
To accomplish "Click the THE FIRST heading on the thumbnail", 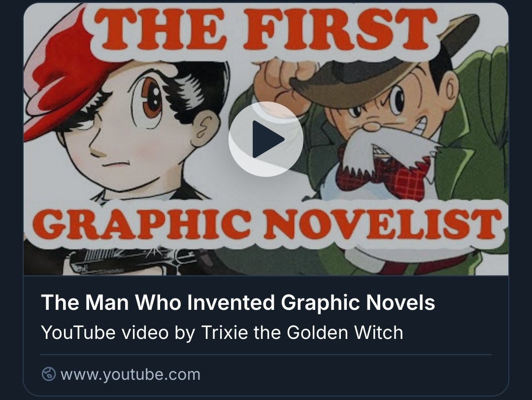I will click(x=266, y=29).
